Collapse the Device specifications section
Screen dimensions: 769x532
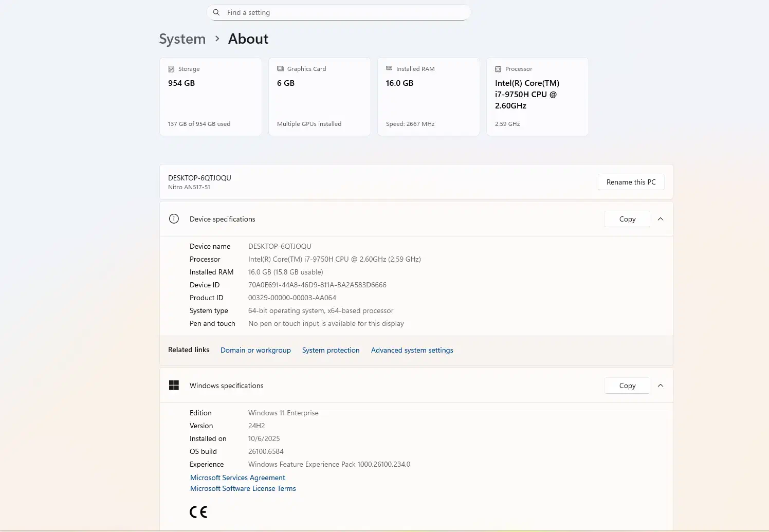[661, 219]
